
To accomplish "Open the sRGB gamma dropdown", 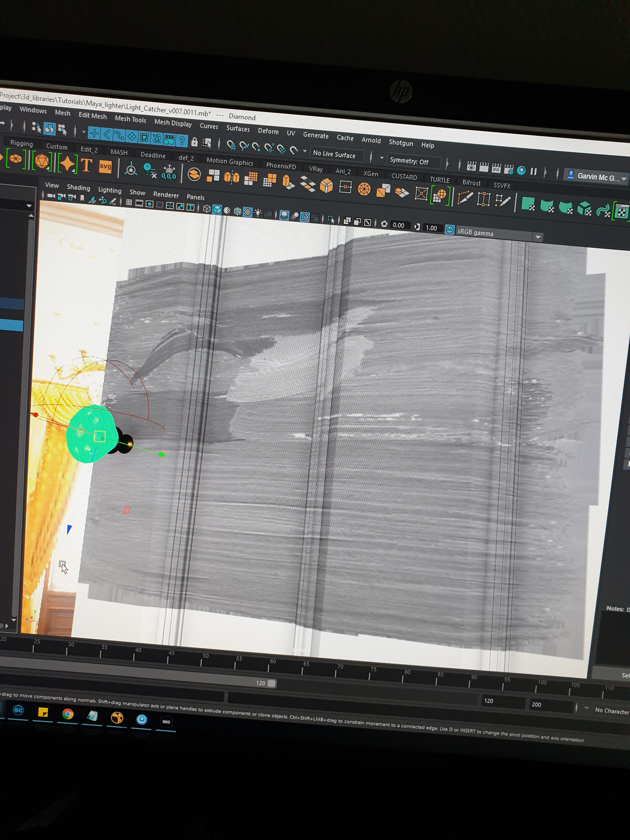I will tap(538, 237).
